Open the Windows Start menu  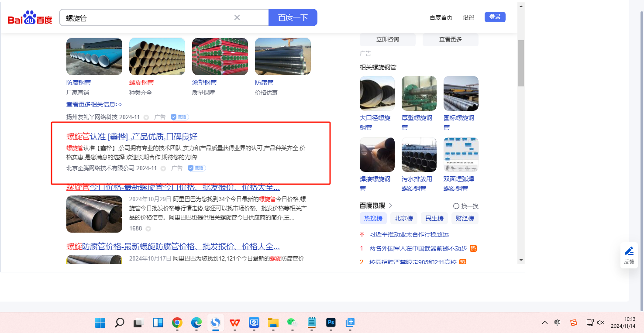[100, 323]
